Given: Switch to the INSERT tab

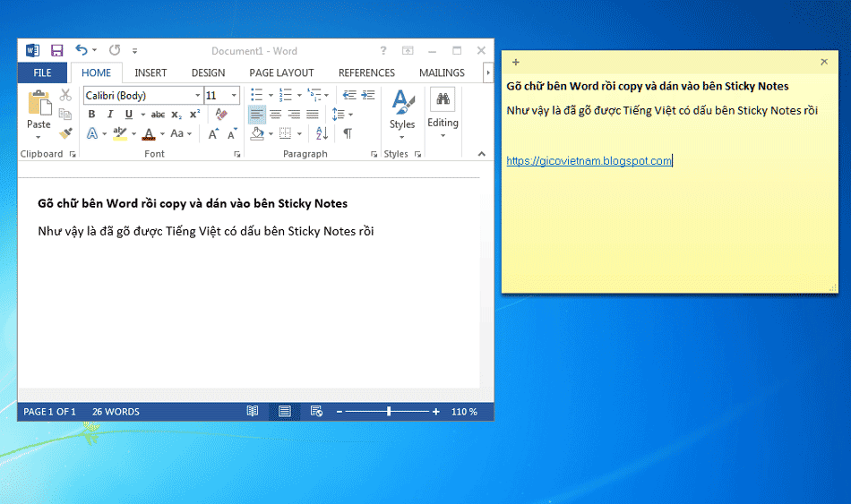Looking at the screenshot, I should (x=150, y=73).
